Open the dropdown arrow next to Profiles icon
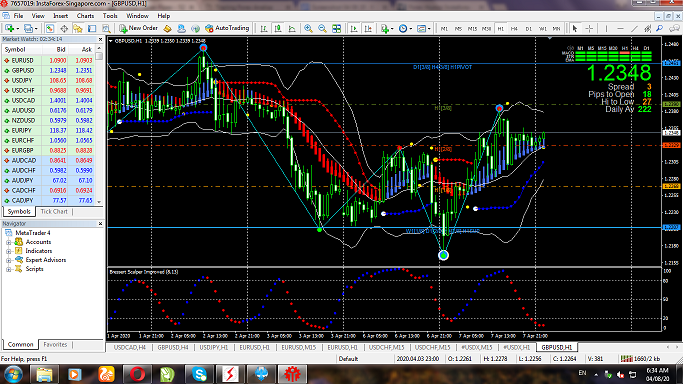This screenshot has width=683, height=384. [36, 29]
